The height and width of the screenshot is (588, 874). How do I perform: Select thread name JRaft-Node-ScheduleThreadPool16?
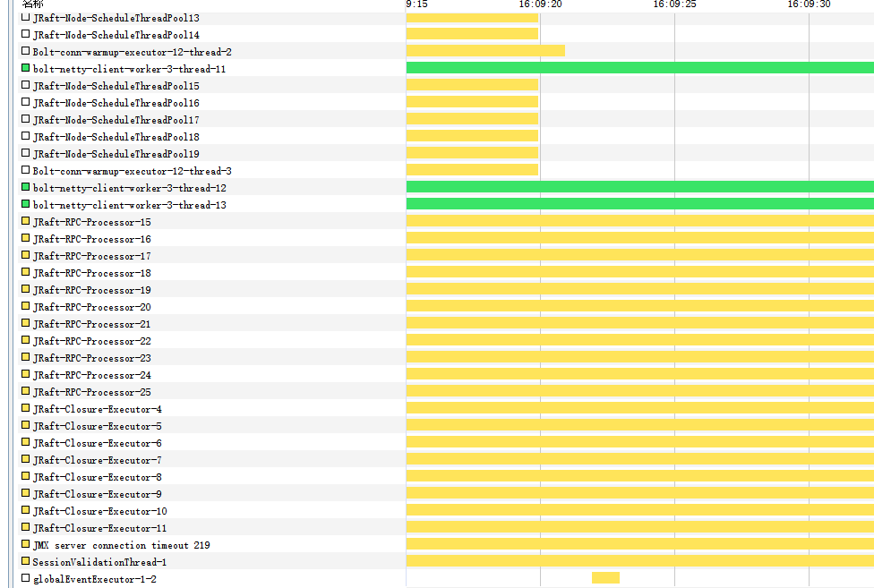tap(116, 103)
